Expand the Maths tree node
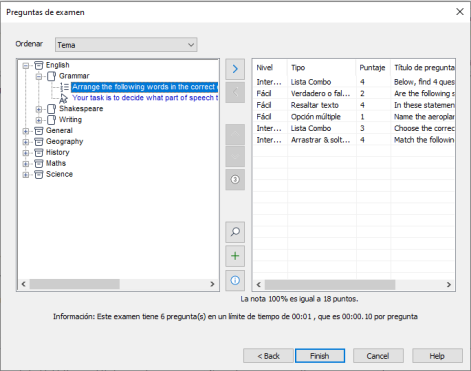Image resolution: width=471 pixels, height=371 pixels. coord(26,164)
